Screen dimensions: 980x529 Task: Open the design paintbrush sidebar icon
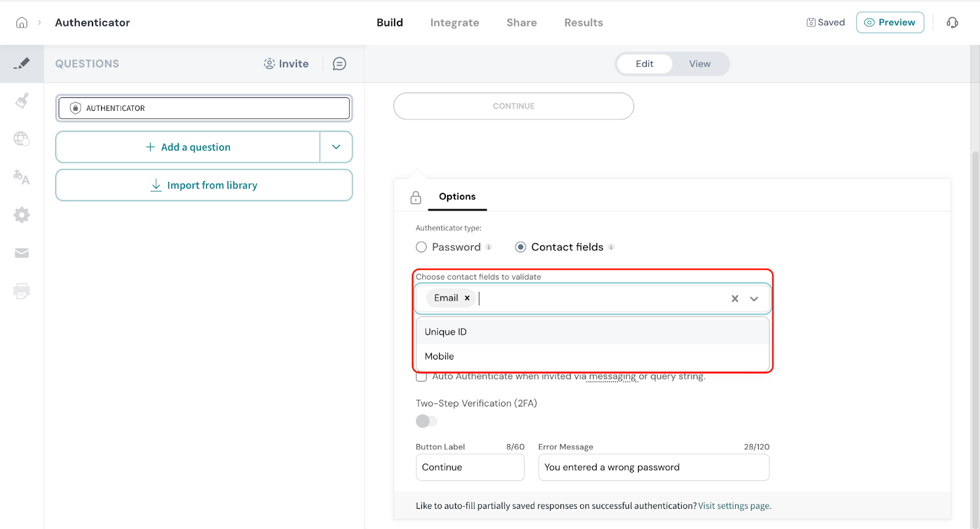tap(22, 100)
